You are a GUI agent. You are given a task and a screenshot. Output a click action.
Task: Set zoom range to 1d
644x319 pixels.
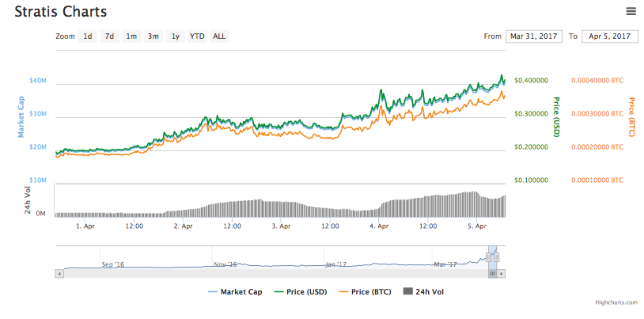(x=88, y=36)
